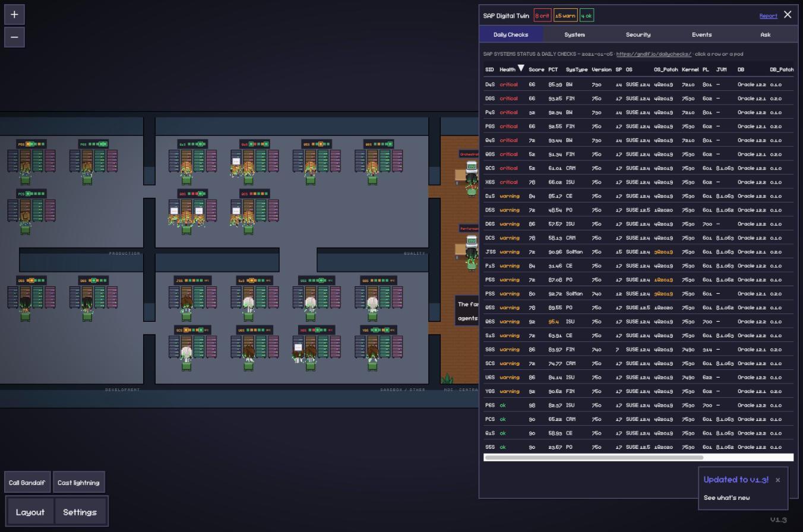Sort table by SysType column header
The width and height of the screenshot is (803, 532).
point(576,69)
